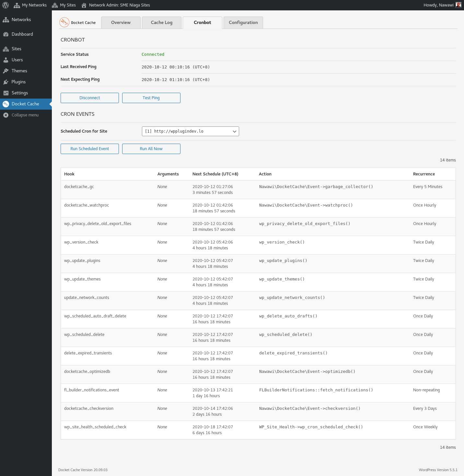Screen dimensions: 464x476
Task: Open the Themes admin section
Action: point(19,71)
